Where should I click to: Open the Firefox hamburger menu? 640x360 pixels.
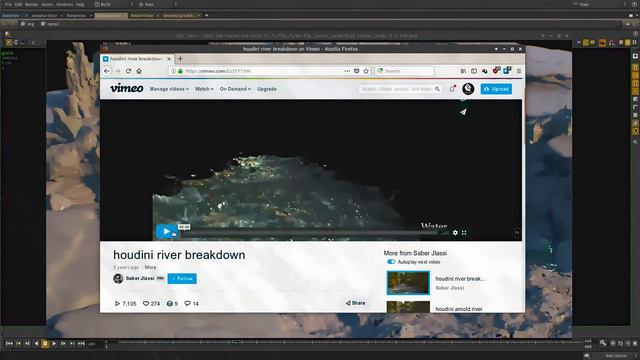519,71
